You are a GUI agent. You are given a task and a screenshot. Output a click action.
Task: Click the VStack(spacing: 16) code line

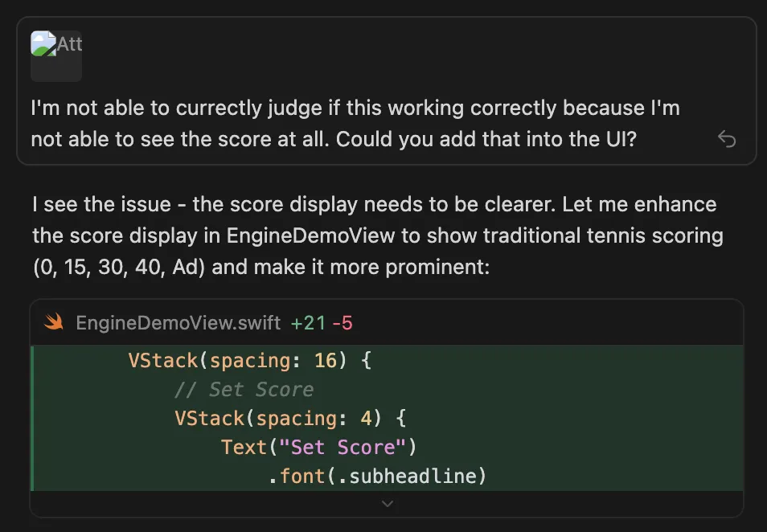coord(250,360)
